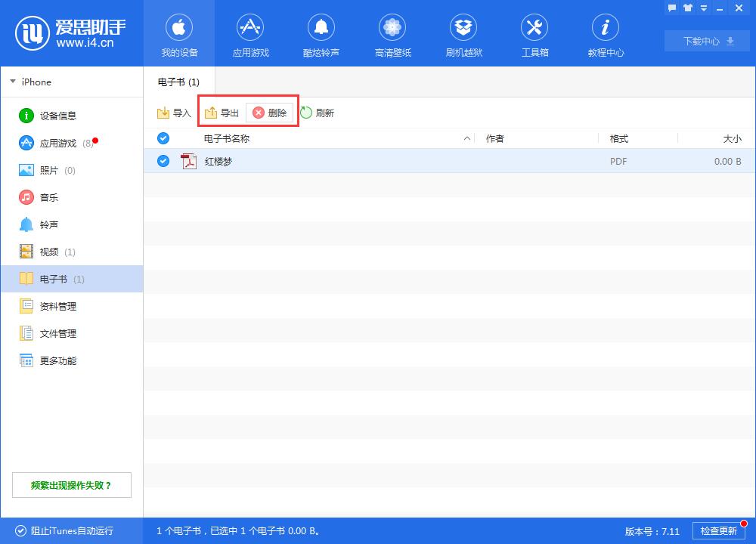Check the select-all checkbox in the header

click(163, 138)
